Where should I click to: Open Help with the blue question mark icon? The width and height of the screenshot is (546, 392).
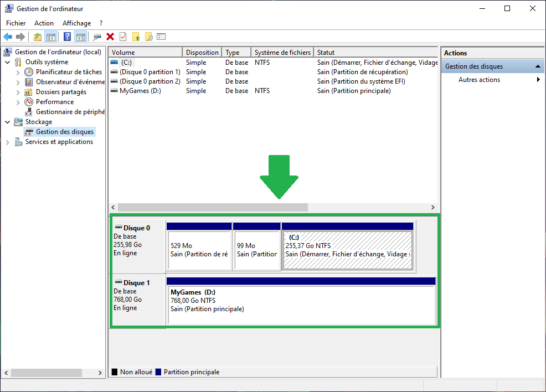point(67,37)
